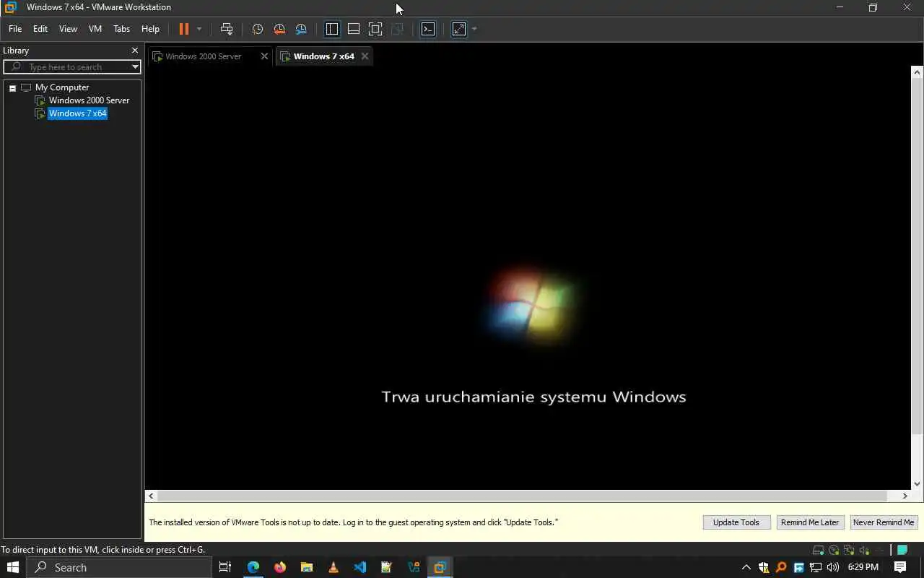Open Task View from the taskbar
This screenshot has height=578, width=924.
pyautogui.click(x=225, y=567)
